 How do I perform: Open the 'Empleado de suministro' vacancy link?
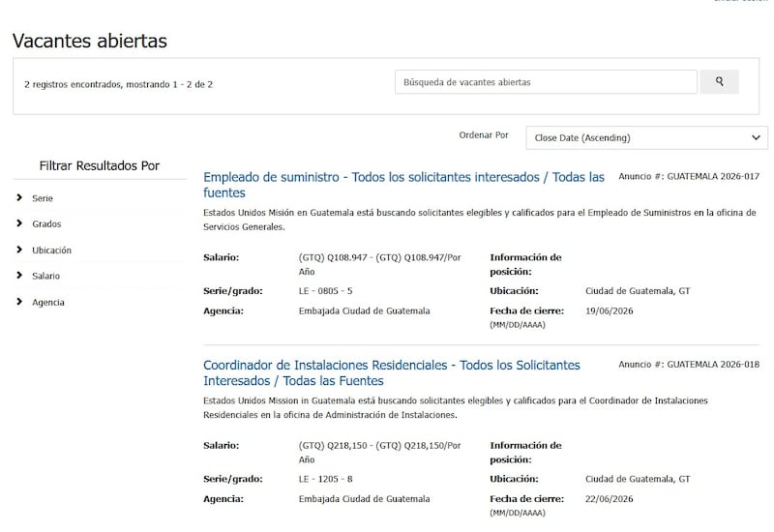point(403,185)
